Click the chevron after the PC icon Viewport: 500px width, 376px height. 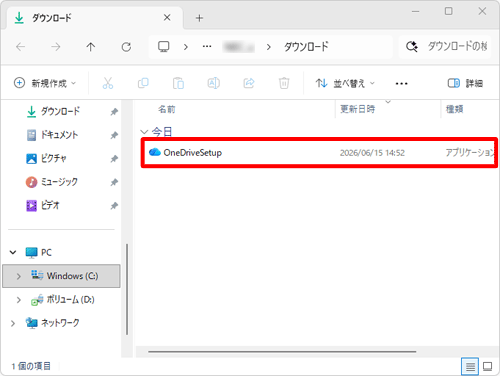coord(186,47)
